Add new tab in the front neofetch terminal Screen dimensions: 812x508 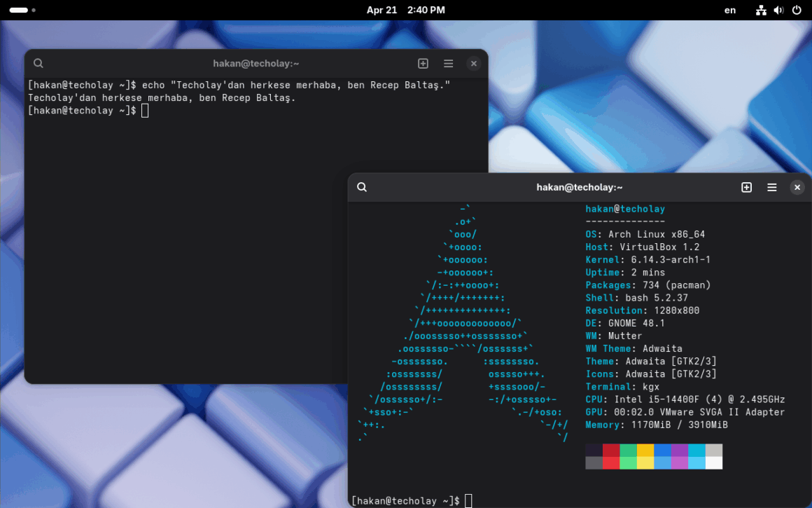pyautogui.click(x=746, y=187)
